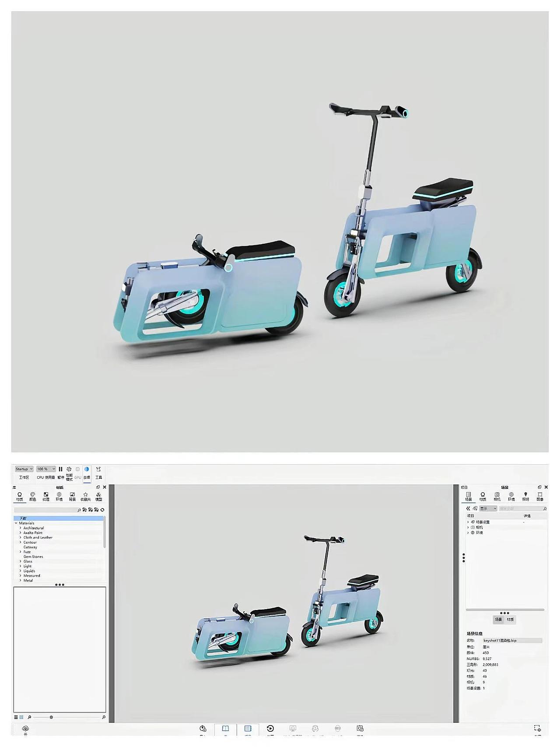The image size is (560, 747).
Task: Open the Startup workspace dropdown
Action: pos(24,469)
